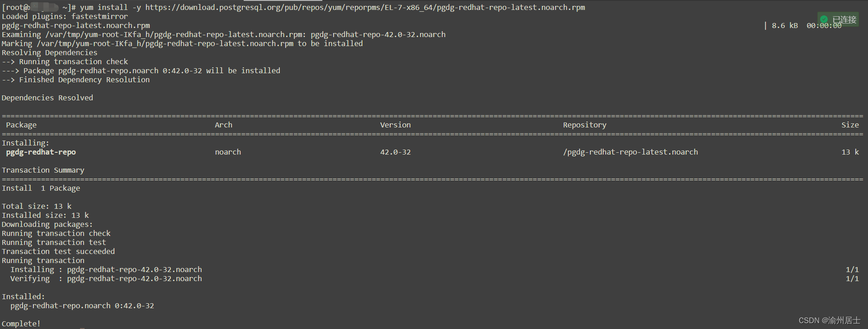868x329 pixels.
Task: Click the 42.0-32 version table cell
Action: 395,152
